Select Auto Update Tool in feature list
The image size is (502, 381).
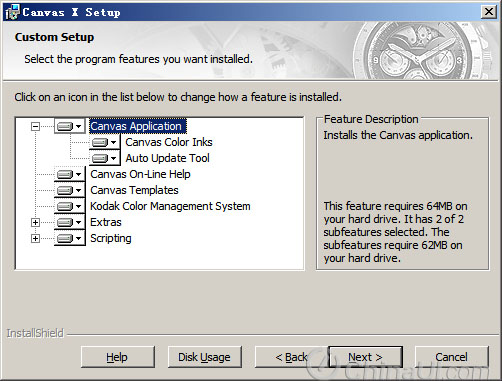[x=167, y=158]
